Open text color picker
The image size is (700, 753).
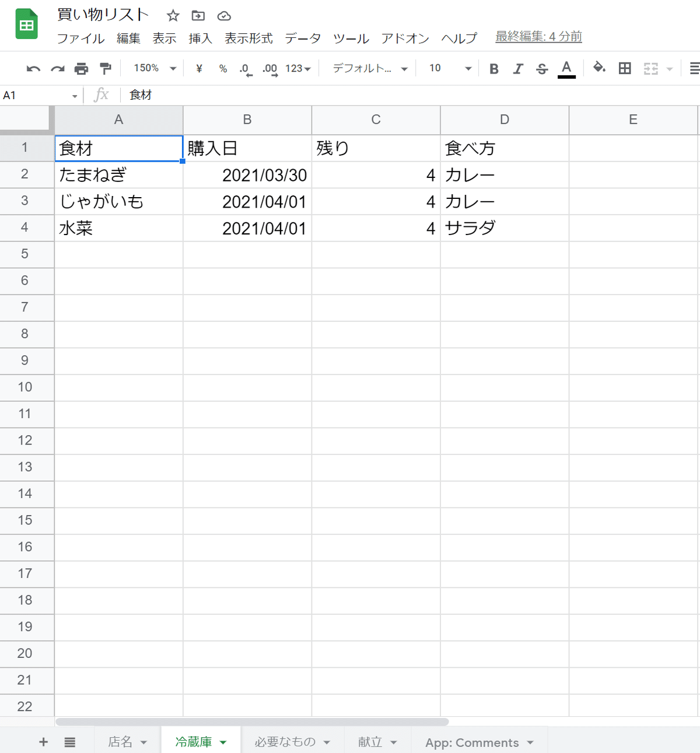point(566,69)
